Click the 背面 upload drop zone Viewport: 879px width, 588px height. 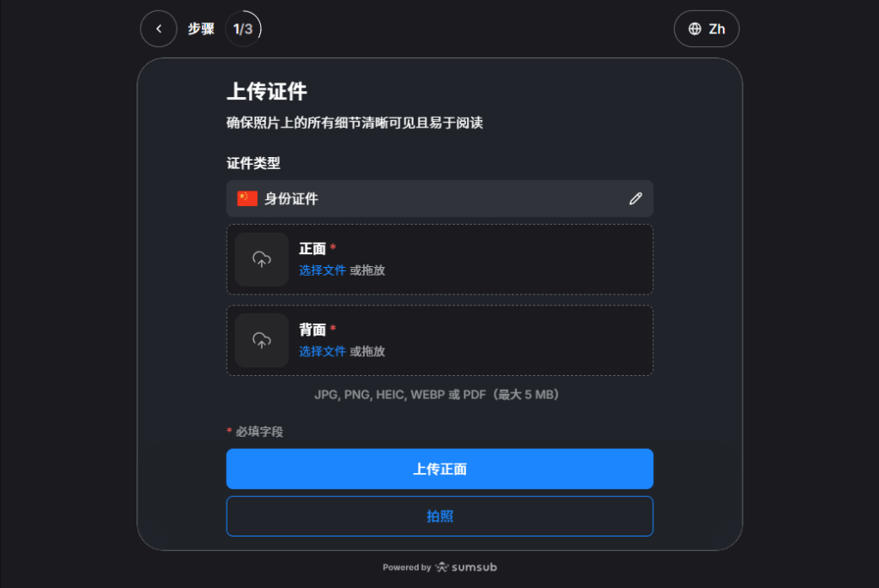pos(439,340)
